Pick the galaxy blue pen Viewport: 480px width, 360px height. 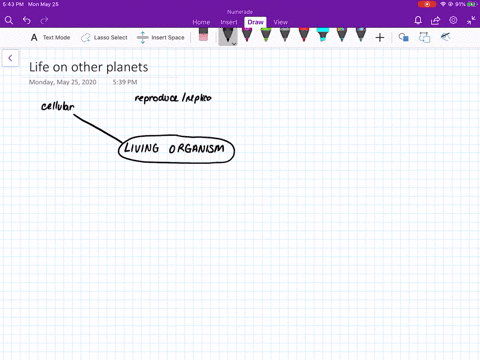click(x=361, y=35)
